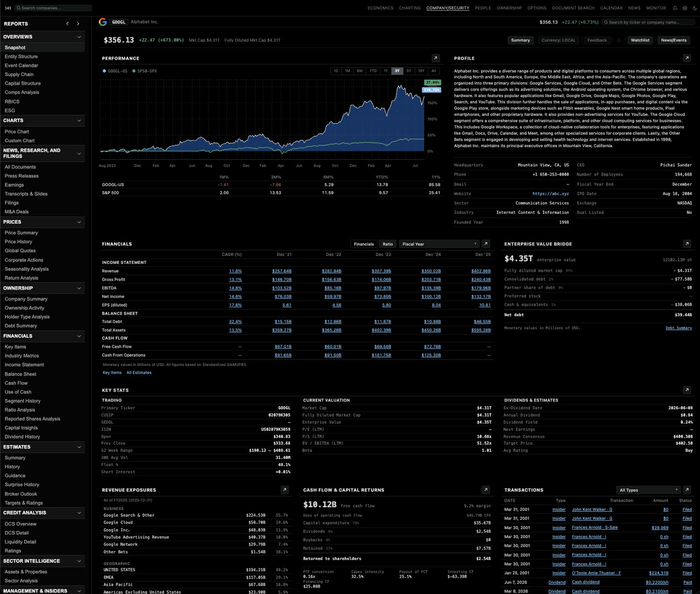Image resolution: width=700 pixels, height=594 pixels.
Task: Click the download icon beside Feedback
Action: 619,40
